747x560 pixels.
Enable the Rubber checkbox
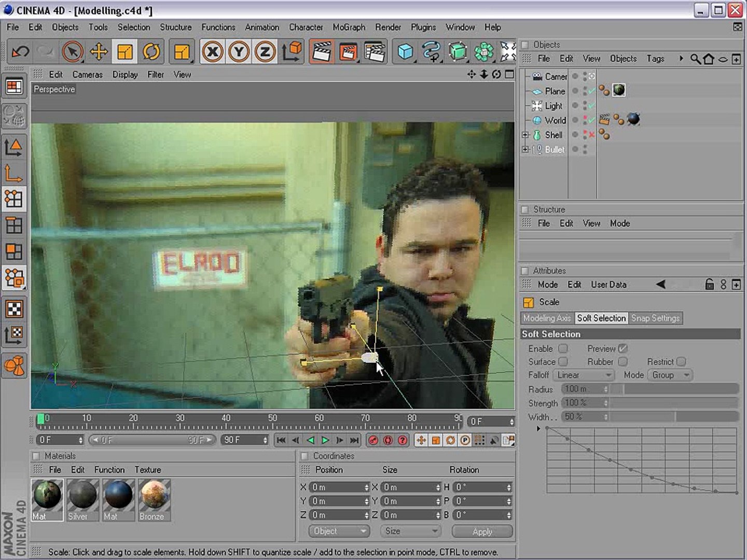[622, 361]
